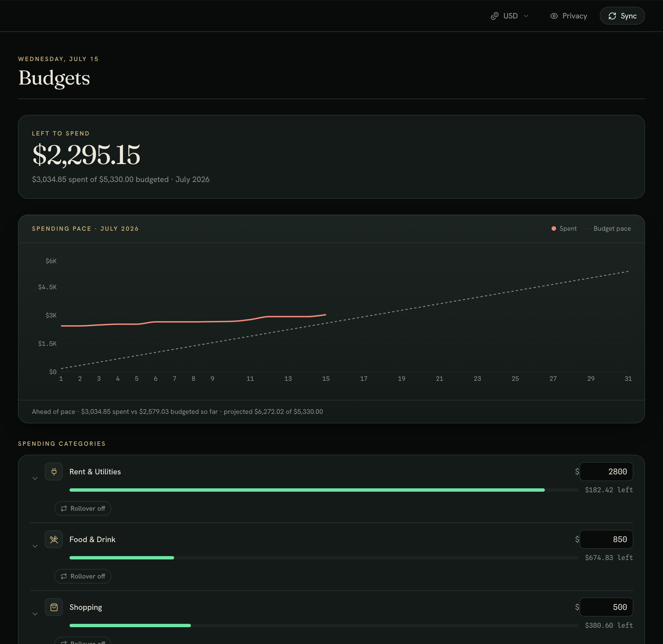Image resolution: width=663 pixels, height=644 pixels.
Task: Expand the Food & Drink category chevron
Action: coord(35,546)
